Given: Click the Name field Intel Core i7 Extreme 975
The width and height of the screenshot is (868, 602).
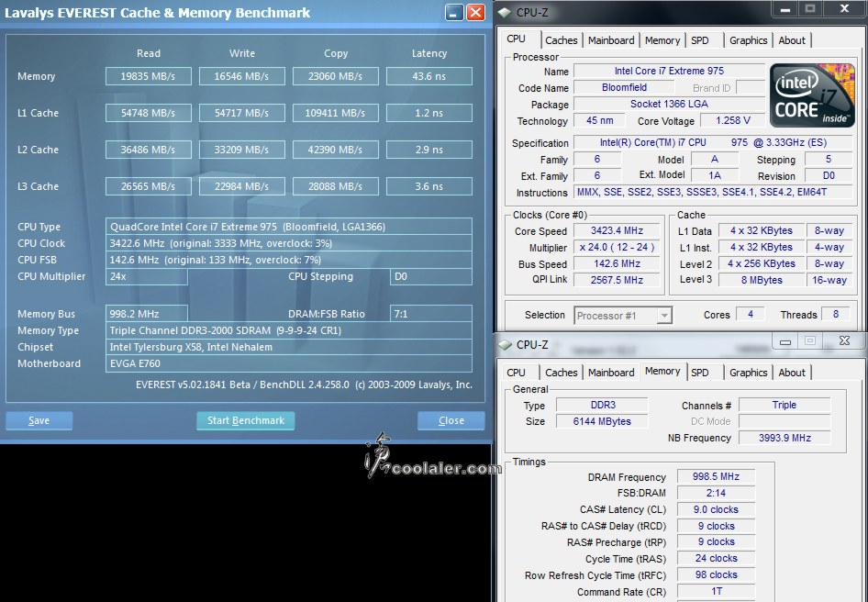Looking at the screenshot, I should [669, 71].
